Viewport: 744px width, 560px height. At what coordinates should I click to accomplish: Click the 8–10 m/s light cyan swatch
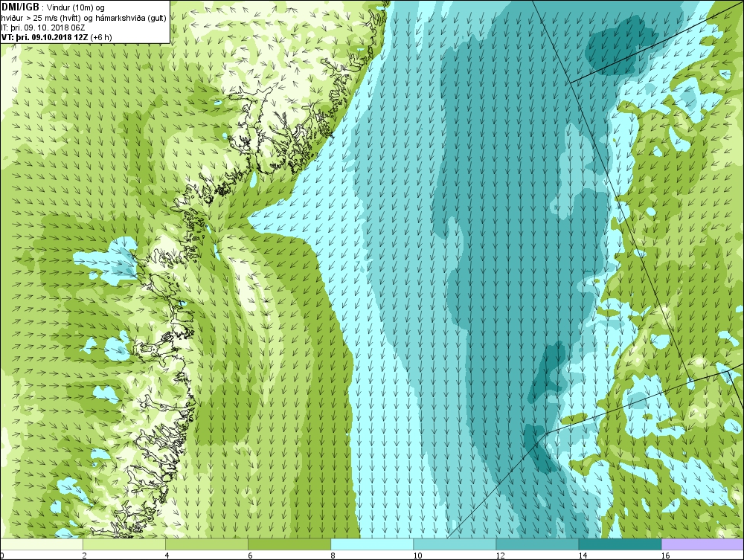[x=372, y=544]
